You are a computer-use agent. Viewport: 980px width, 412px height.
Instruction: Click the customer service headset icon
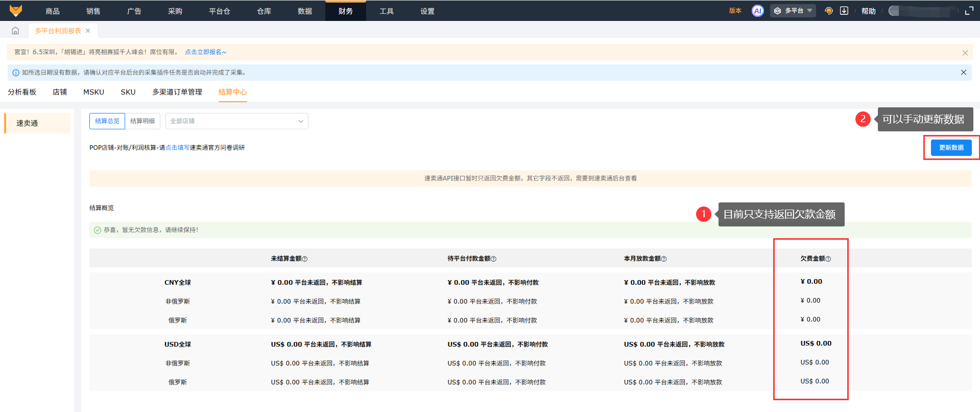point(829,11)
